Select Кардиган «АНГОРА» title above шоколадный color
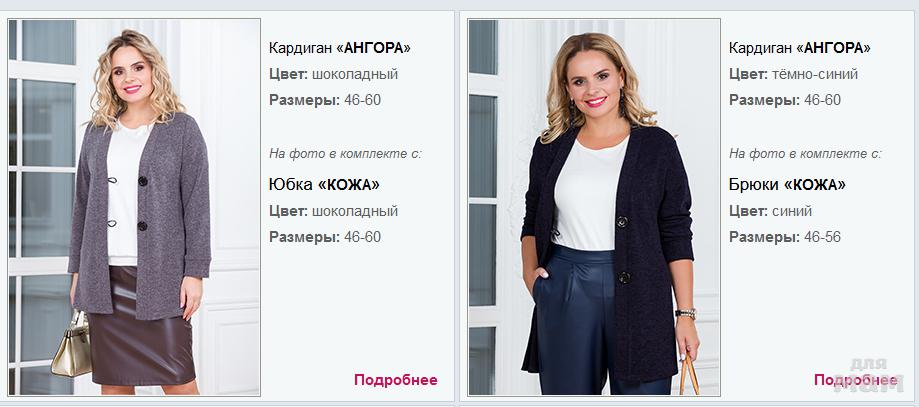Viewport: 919px width, 407px height. click(340, 48)
